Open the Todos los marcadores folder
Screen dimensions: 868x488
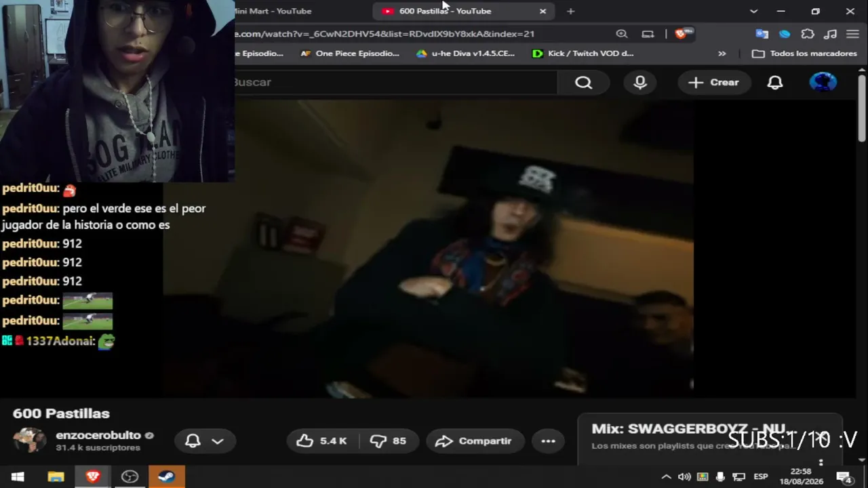[x=804, y=54]
